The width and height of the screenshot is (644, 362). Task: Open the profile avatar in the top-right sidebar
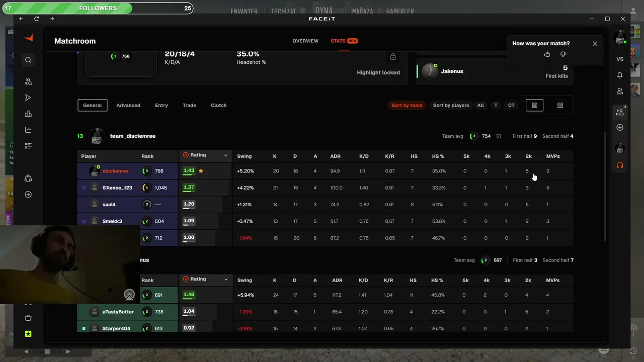click(620, 37)
